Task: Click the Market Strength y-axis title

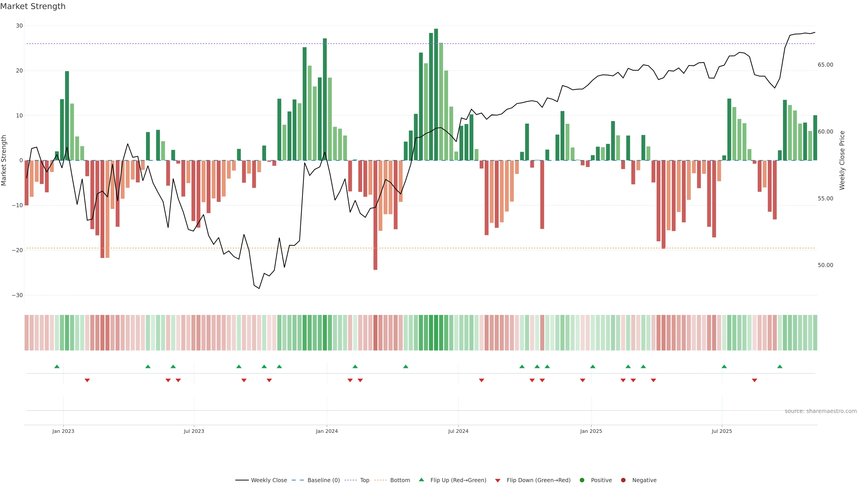Action: (4, 160)
